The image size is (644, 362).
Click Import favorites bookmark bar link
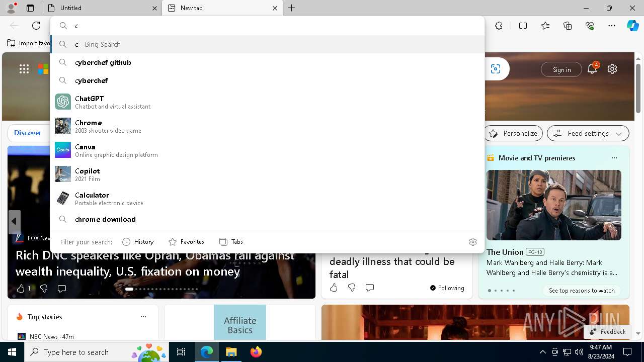point(29,43)
